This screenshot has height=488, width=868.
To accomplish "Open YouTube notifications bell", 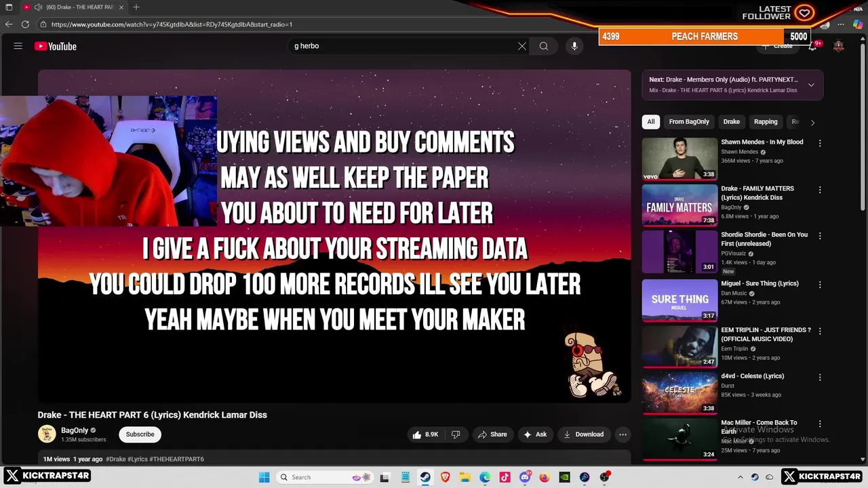I will [812, 46].
